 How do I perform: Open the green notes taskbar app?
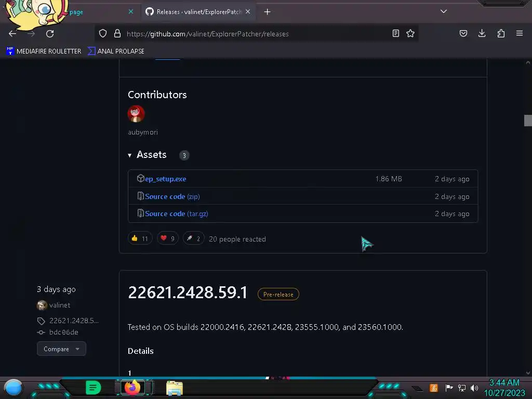pos(93,388)
